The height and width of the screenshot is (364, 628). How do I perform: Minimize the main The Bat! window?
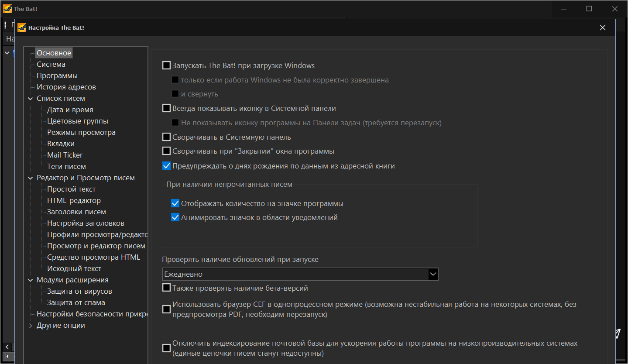[563, 9]
